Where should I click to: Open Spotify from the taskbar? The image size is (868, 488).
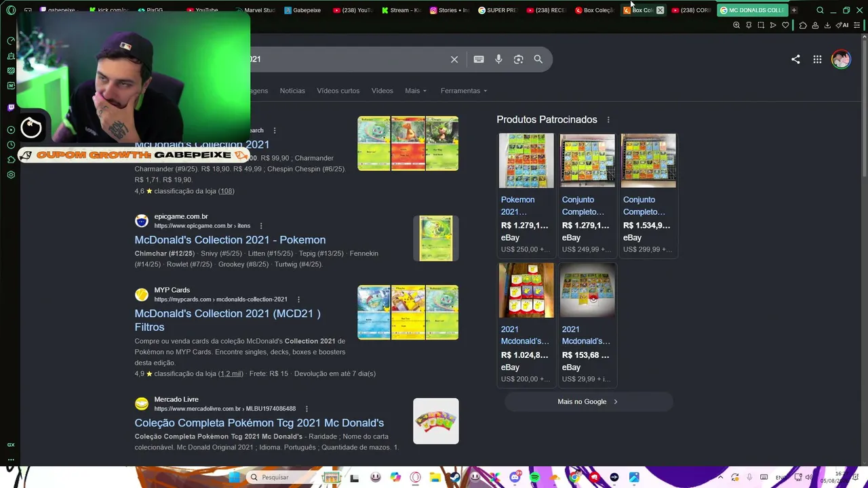pos(534,477)
